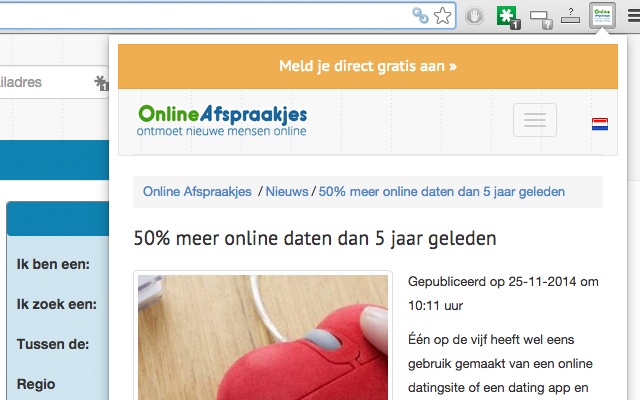Click the question mark bar extension icon
The width and height of the screenshot is (640, 400).
(570, 16)
